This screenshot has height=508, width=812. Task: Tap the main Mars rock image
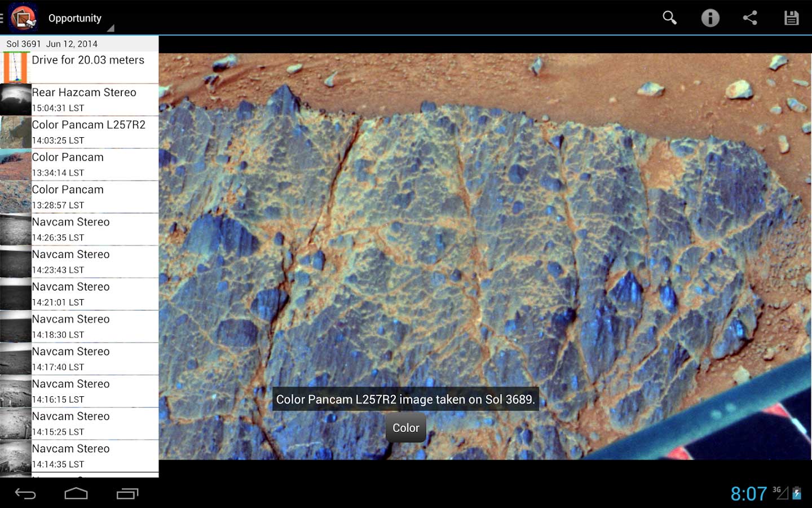coord(485,256)
